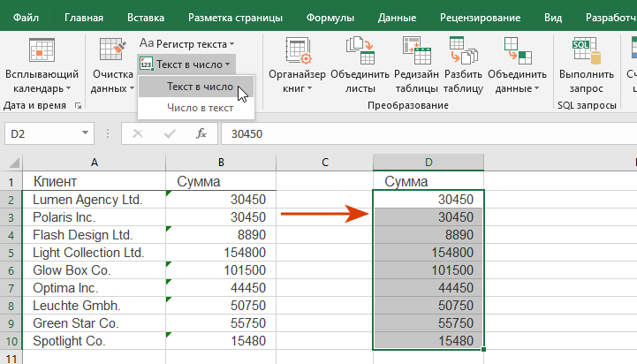Select column B header
Screen dimensions: 637x364
click(221, 163)
